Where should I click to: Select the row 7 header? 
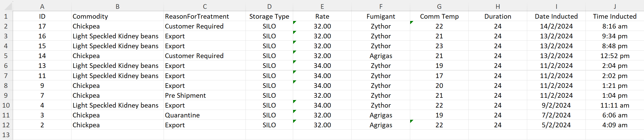click(6, 76)
